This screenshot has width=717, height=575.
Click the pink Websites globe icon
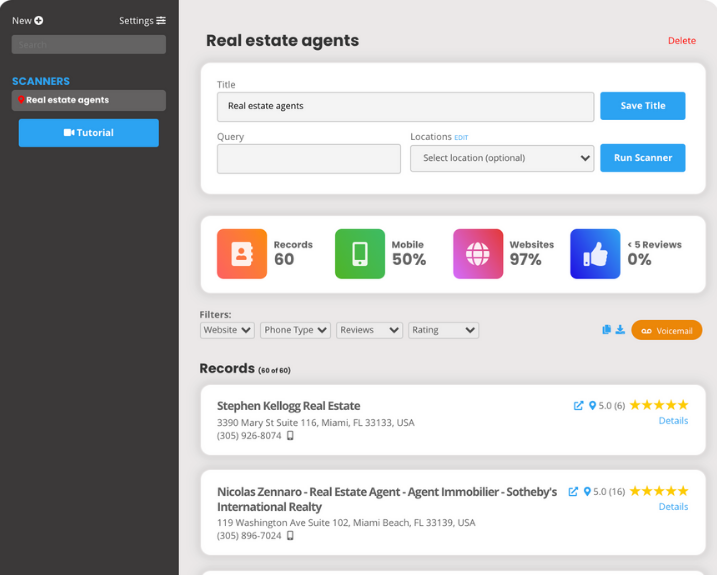click(x=478, y=254)
